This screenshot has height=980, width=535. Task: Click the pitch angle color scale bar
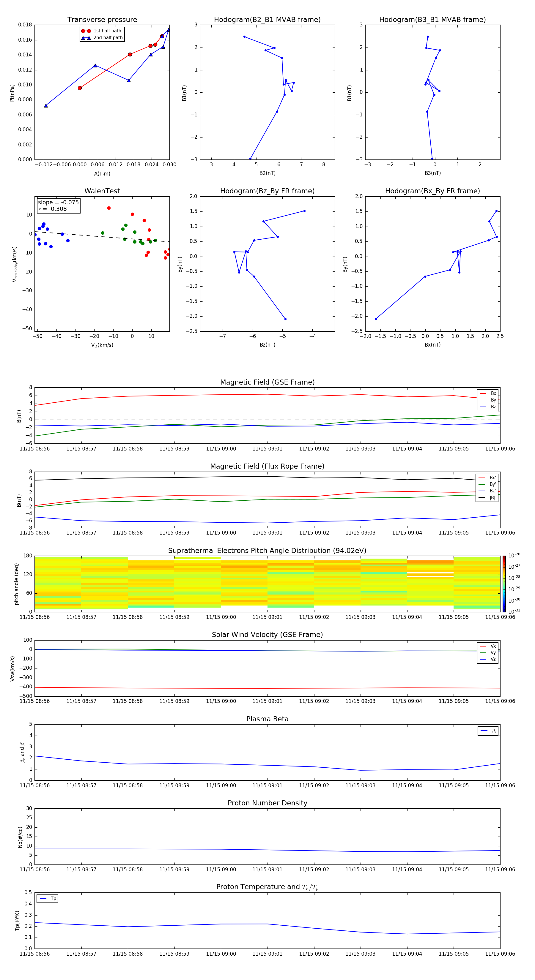[504, 584]
